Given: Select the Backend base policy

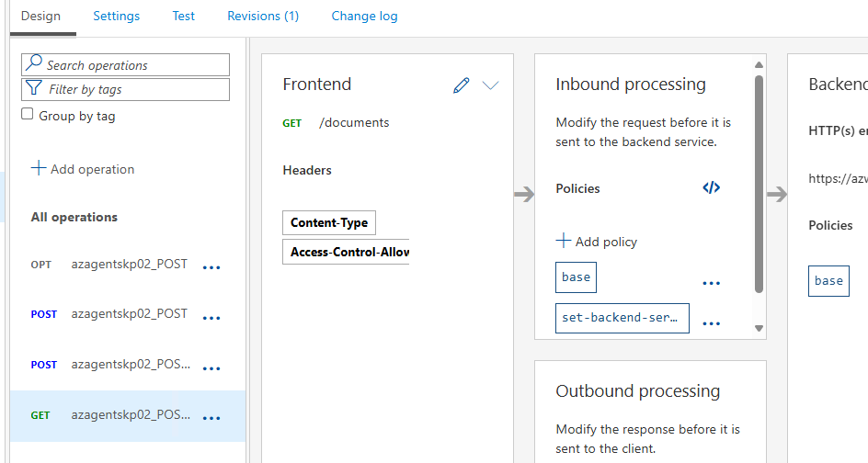Looking at the screenshot, I should 828,281.
